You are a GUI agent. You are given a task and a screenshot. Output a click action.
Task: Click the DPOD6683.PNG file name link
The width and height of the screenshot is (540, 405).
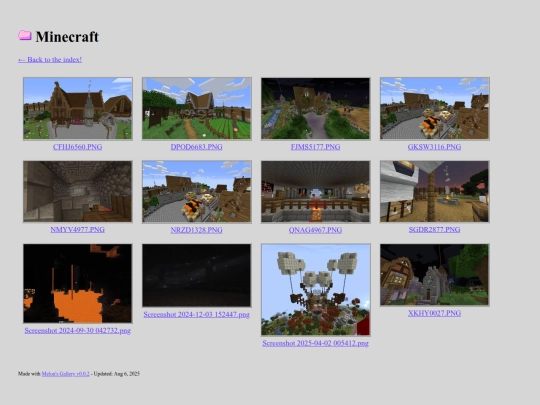pos(197,147)
